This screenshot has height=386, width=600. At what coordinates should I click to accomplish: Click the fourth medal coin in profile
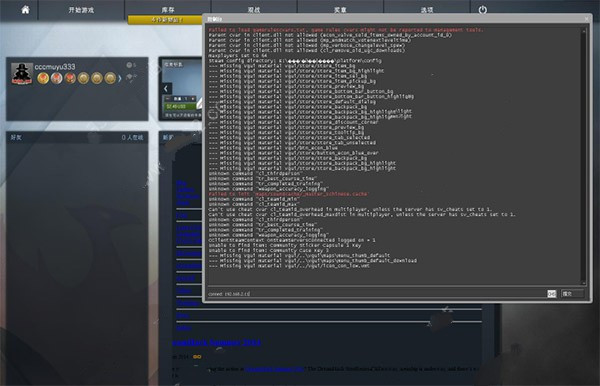83,78
